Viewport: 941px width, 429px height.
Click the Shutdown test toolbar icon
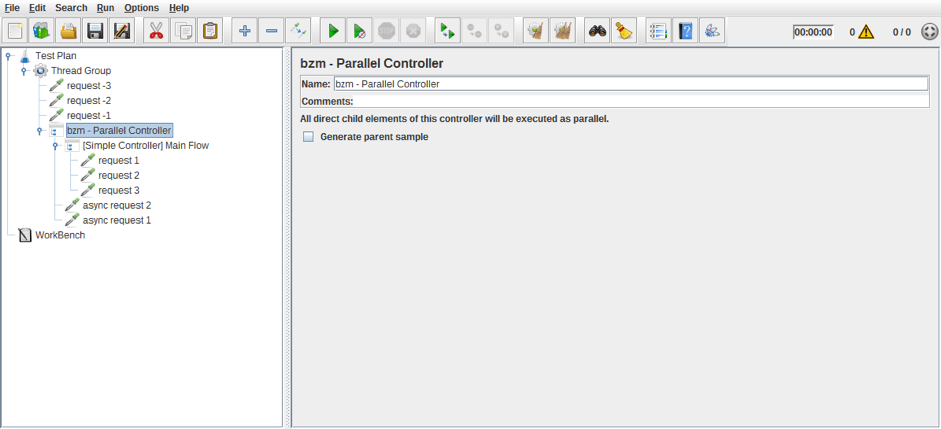tap(412, 31)
